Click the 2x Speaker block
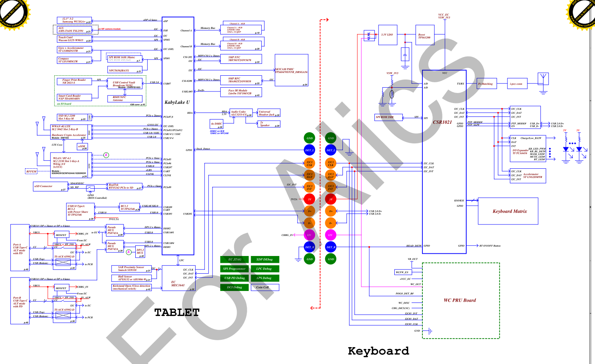Screen dimensions: 595x364 [269, 124]
